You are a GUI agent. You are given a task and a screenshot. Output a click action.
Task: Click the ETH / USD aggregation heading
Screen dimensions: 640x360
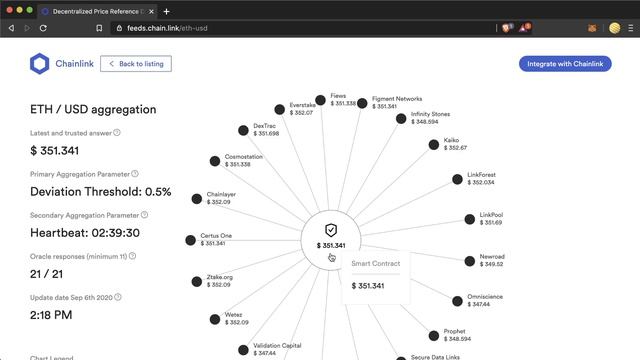(93, 109)
